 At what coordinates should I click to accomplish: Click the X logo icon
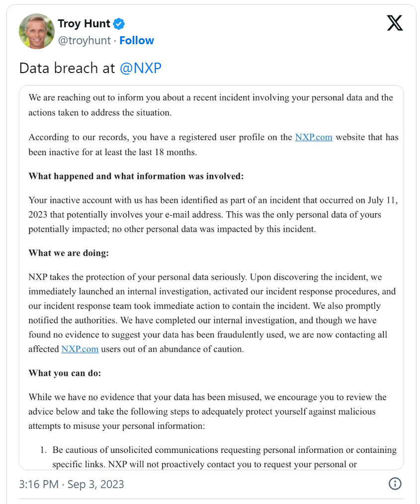coord(395,23)
